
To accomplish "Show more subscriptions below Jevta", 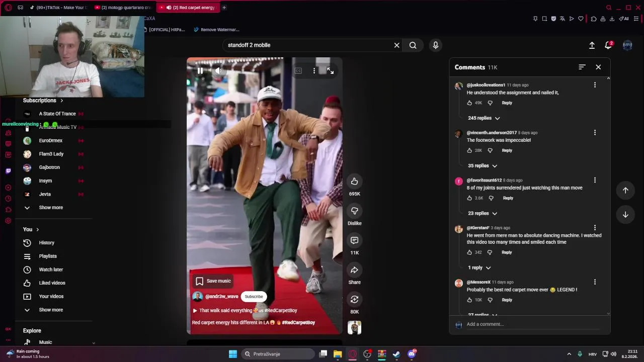I will click(50, 208).
